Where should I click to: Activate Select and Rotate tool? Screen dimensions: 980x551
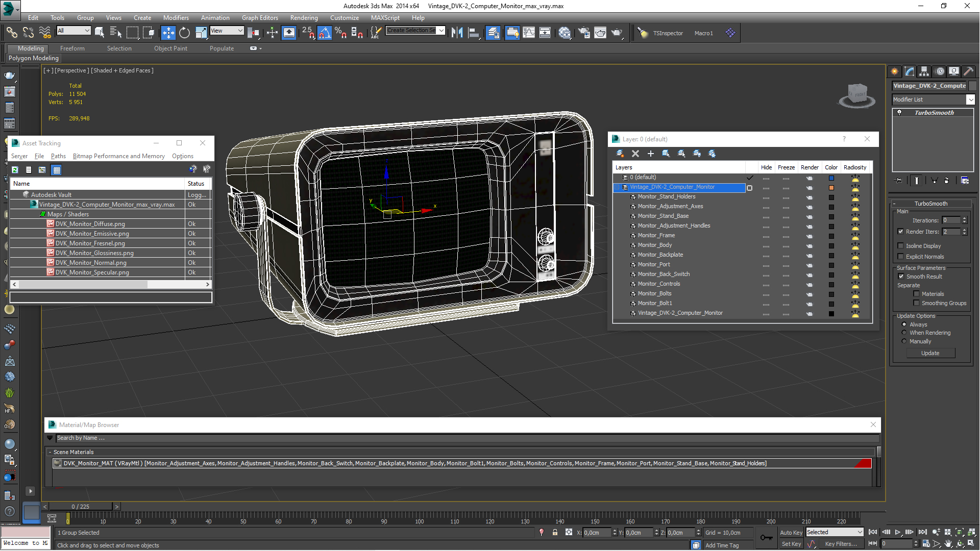(x=184, y=33)
